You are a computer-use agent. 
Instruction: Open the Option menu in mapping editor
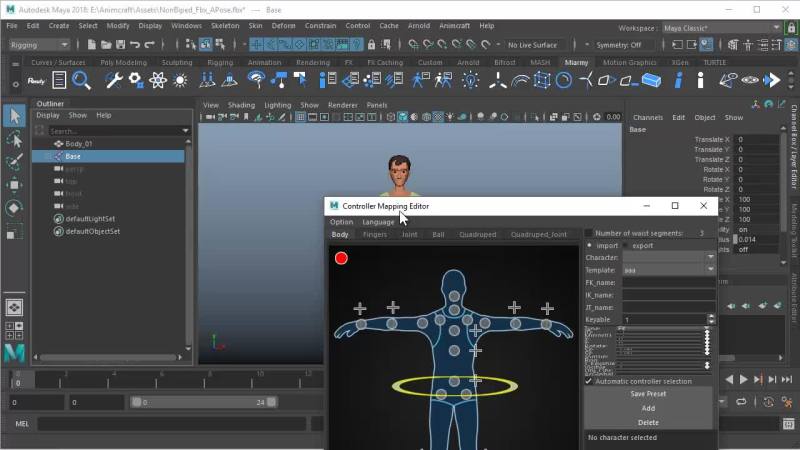(x=341, y=222)
